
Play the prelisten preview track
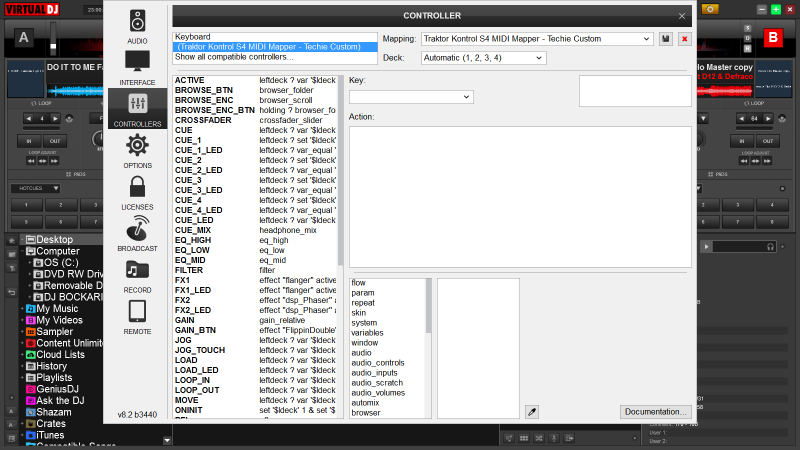706,247
